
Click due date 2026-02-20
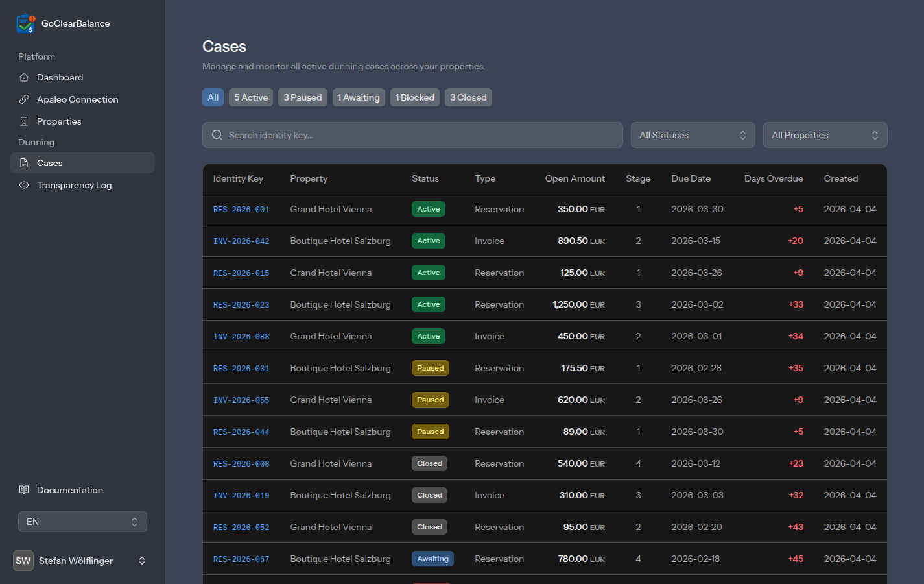(x=696, y=527)
